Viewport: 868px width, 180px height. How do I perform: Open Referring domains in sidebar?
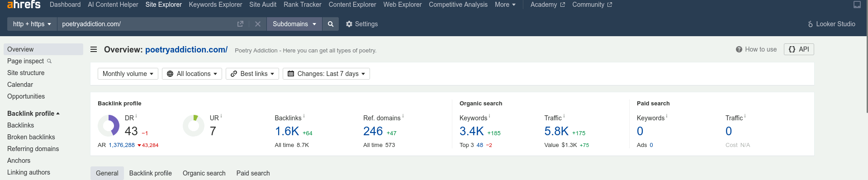coord(33,149)
